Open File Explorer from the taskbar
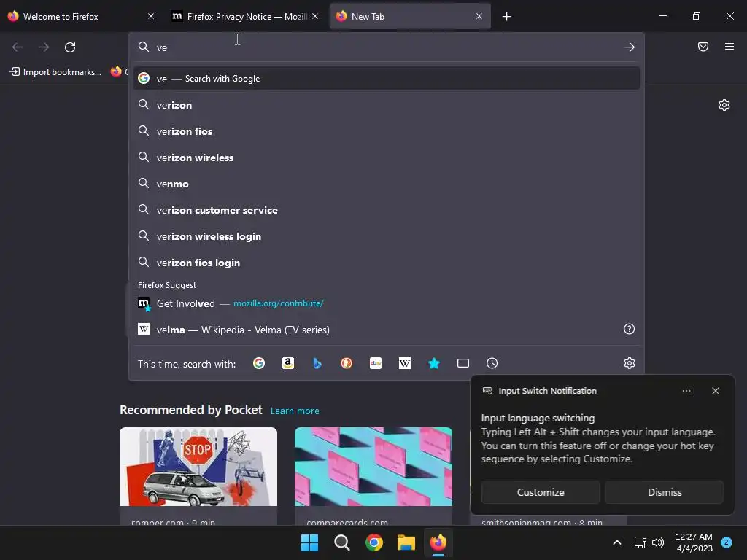Viewport: 747px width, 560px height. coord(406,542)
